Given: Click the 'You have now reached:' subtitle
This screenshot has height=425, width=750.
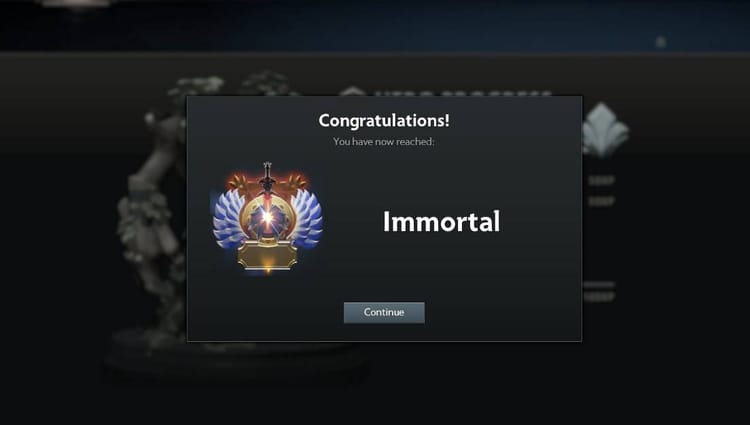Looking at the screenshot, I should [x=384, y=142].
